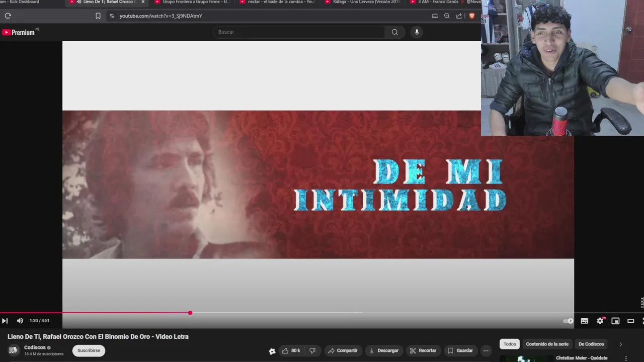Open Codiscos channel avatar
644x362 pixels.
[14, 350]
